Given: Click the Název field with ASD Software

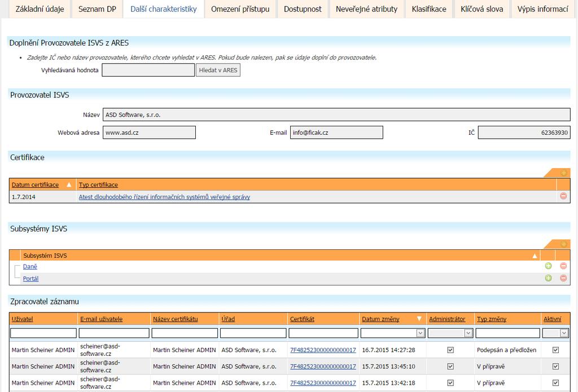Looking at the screenshot, I should point(336,114).
